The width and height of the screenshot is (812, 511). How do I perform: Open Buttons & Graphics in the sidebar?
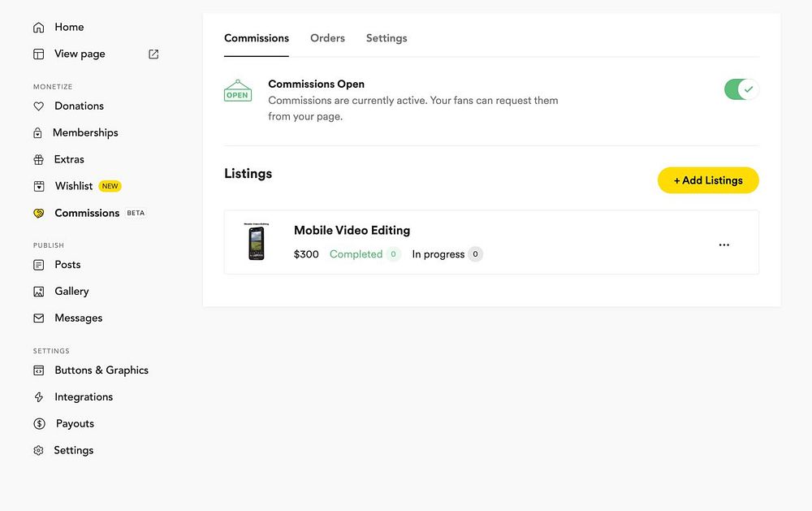pos(101,370)
